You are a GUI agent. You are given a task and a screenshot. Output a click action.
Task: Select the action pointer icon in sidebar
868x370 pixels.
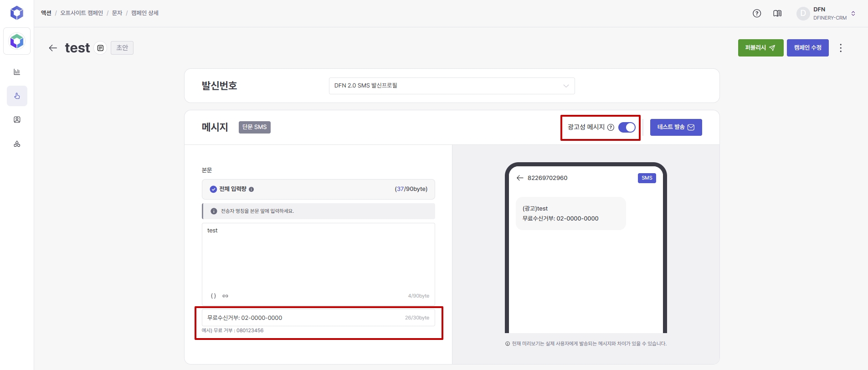pos(17,96)
